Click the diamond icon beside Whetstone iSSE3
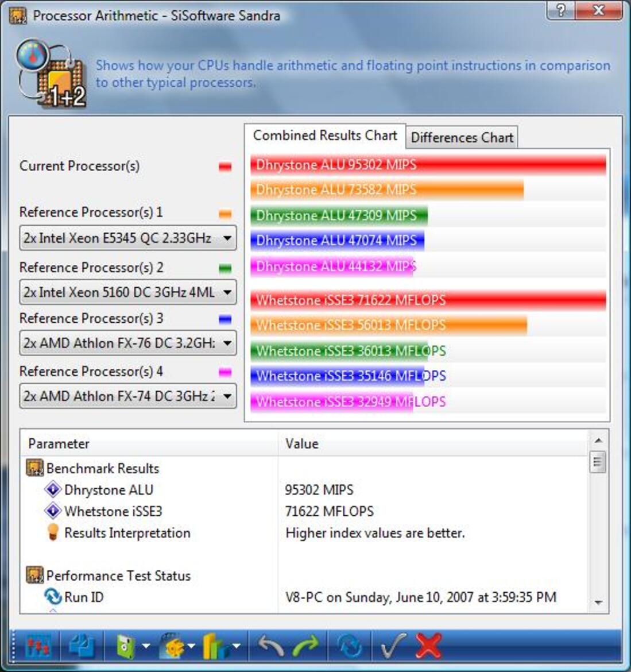The width and height of the screenshot is (631, 672). click(x=53, y=511)
